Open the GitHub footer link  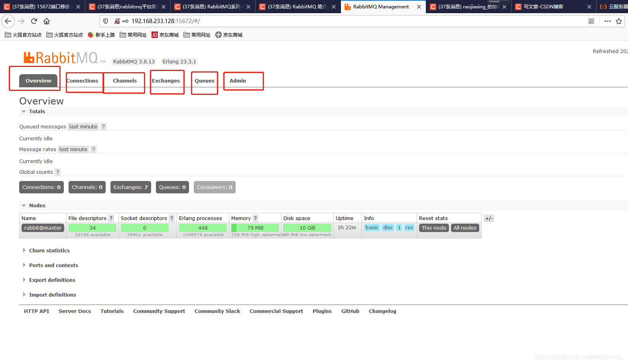(350, 311)
